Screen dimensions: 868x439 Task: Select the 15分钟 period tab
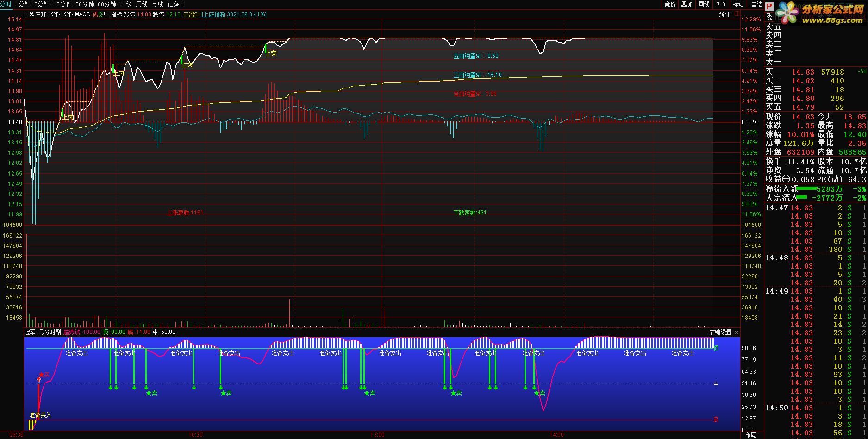point(62,4)
